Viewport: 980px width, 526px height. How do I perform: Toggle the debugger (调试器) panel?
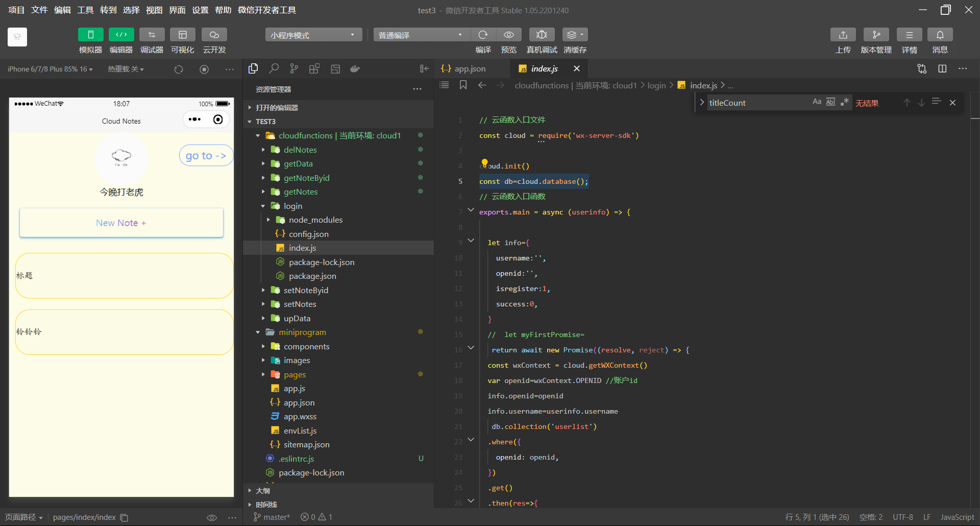pyautogui.click(x=152, y=35)
